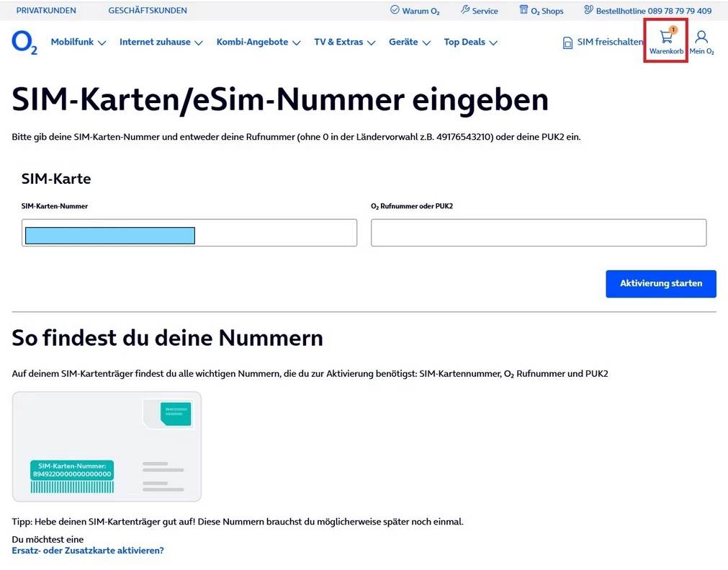
Task: Click the O2 logo
Action: point(24,43)
